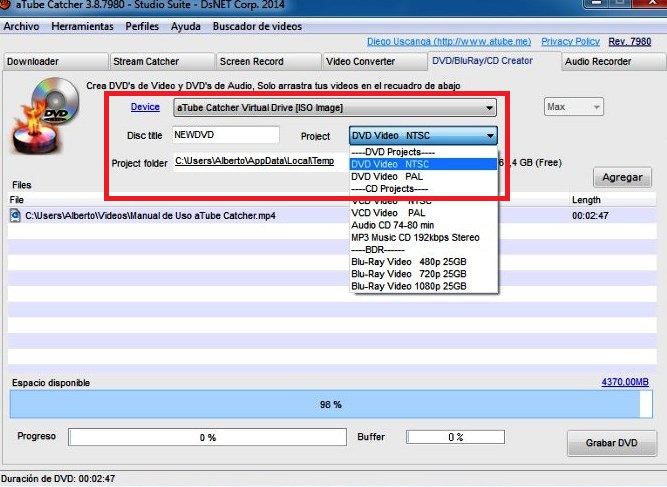Choose Blu-Ray Video 1080p 25GB

[423, 287]
